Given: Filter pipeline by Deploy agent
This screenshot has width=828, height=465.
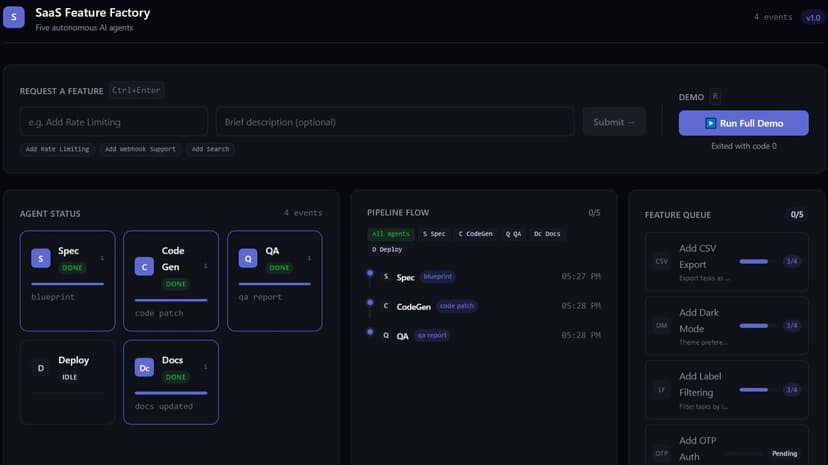Looking at the screenshot, I should tap(387, 250).
